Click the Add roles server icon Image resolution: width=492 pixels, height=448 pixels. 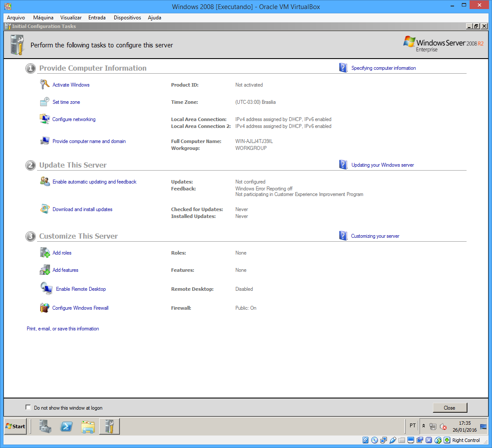(45, 252)
